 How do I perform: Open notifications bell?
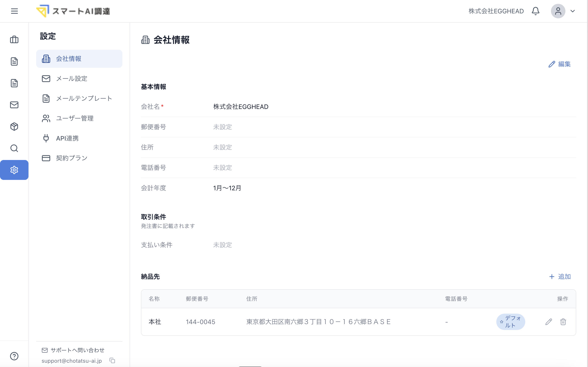pos(535,11)
